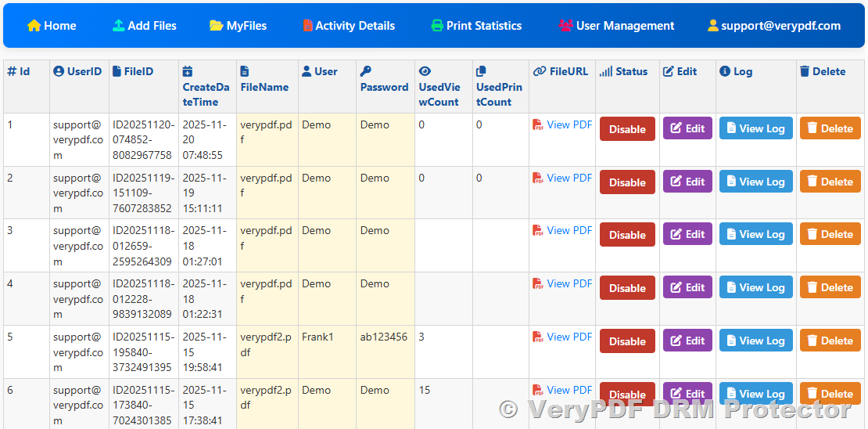Click the Add Files upload icon
Screen dimensions: 868x429
pos(119,26)
